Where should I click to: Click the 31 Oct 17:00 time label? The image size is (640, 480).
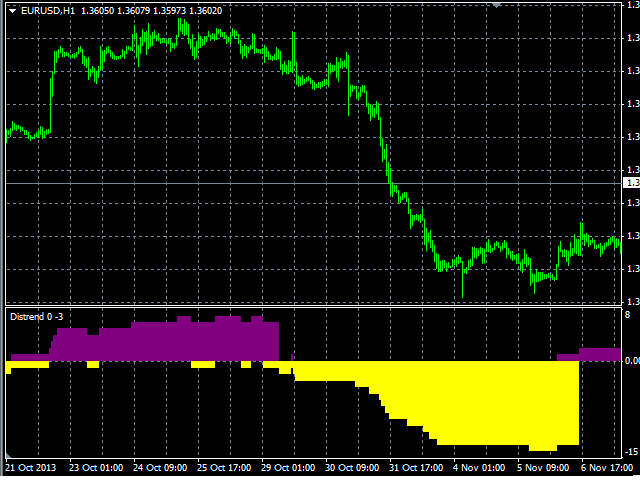[416, 468]
